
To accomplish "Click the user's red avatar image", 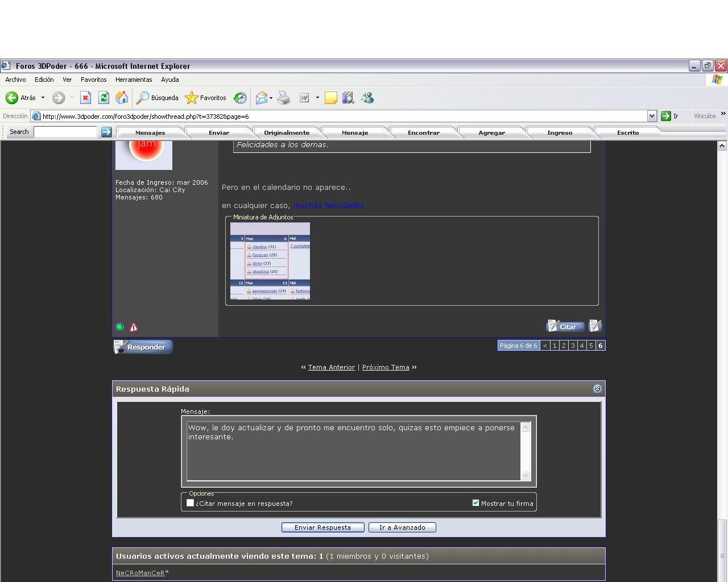I will coord(144,155).
